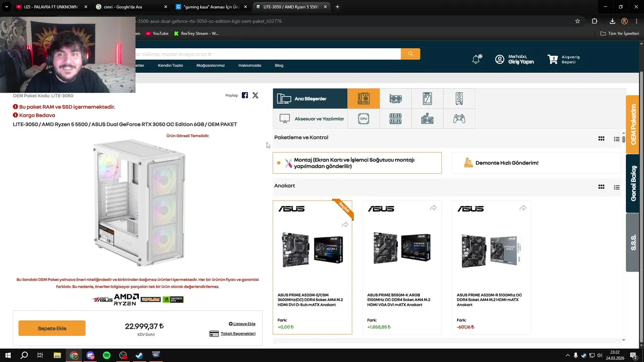Viewport: 644px width, 362px height.
Task: Share product on Facebook
Action: tap(245, 95)
